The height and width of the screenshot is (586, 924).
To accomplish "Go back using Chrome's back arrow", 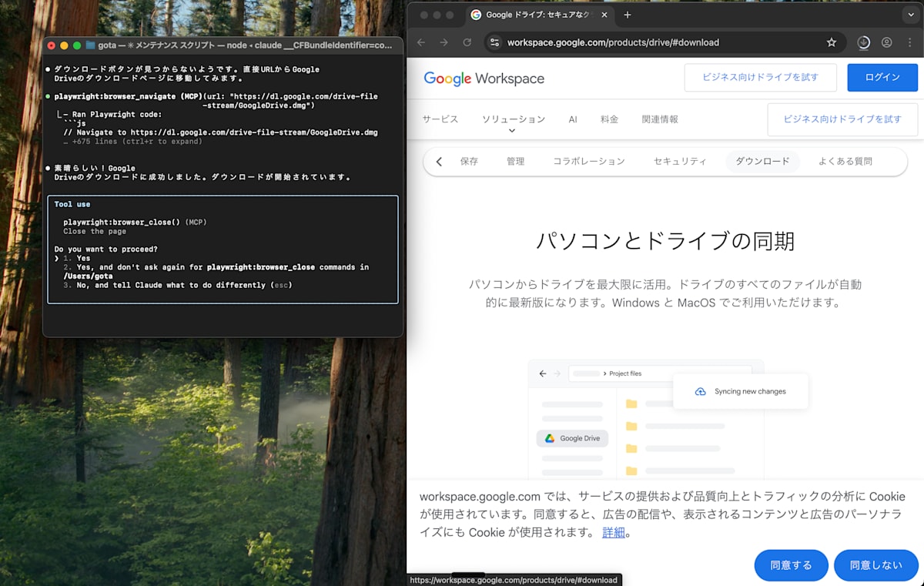I will click(420, 42).
